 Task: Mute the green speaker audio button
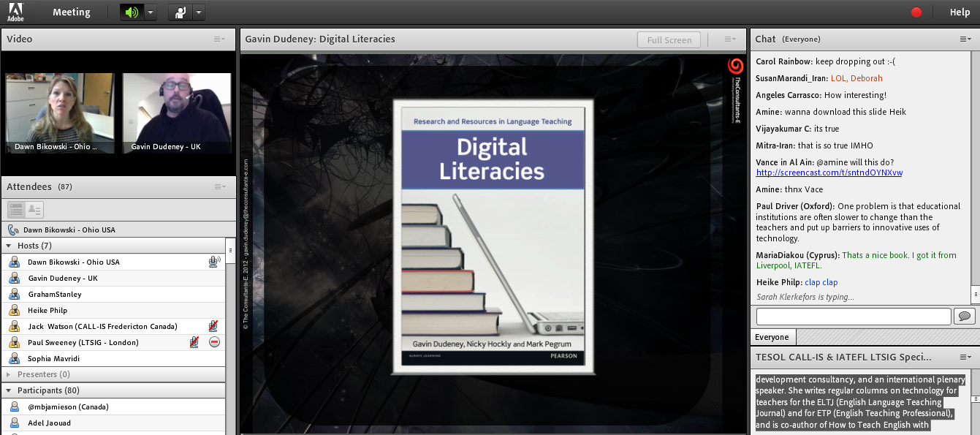(132, 12)
